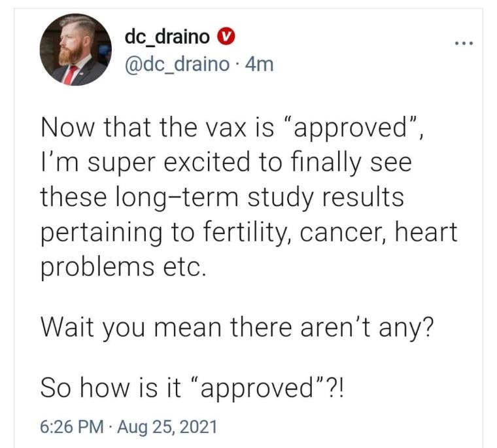497x448 pixels.
Task: Click the red verified badge icon
Action: (226, 37)
